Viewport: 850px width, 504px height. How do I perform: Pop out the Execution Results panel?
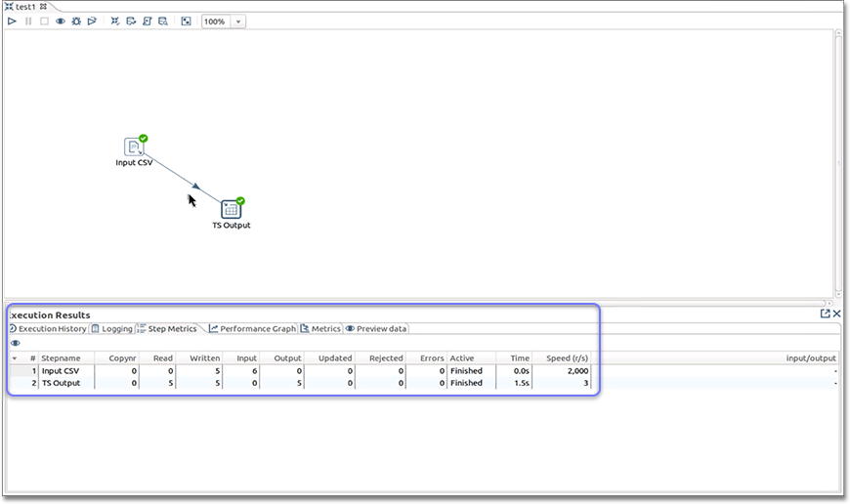pos(825,314)
